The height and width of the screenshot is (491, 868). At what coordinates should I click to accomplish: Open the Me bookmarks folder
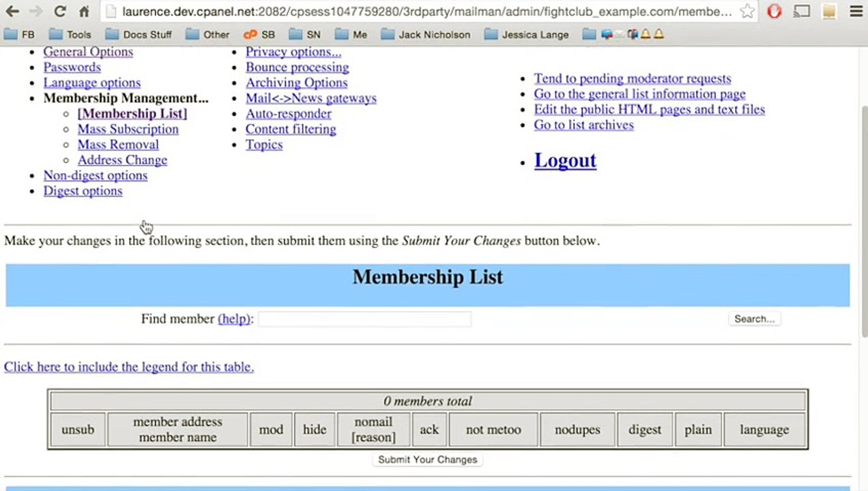[x=351, y=34]
